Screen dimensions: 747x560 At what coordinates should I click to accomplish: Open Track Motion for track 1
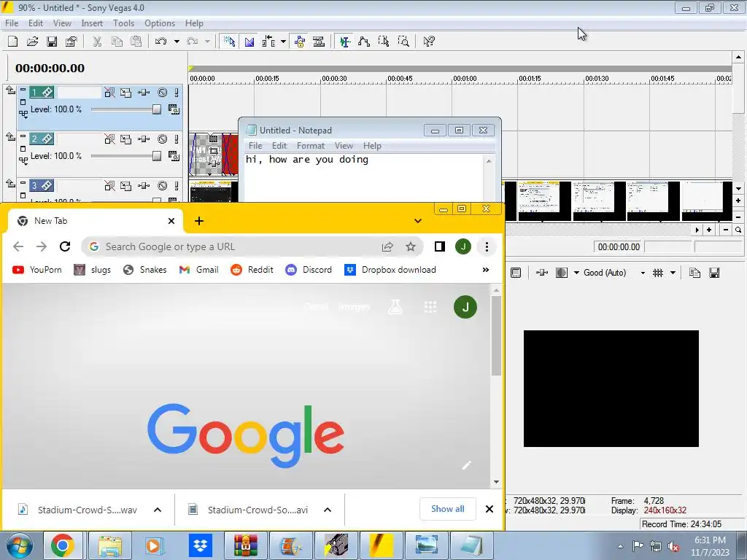coord(125,93)
